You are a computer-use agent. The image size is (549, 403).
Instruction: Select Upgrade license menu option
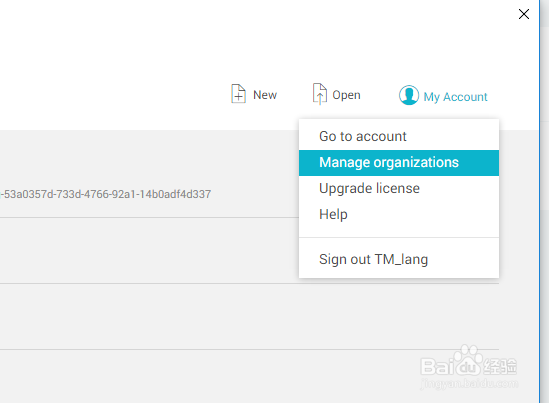click(399, 189)
